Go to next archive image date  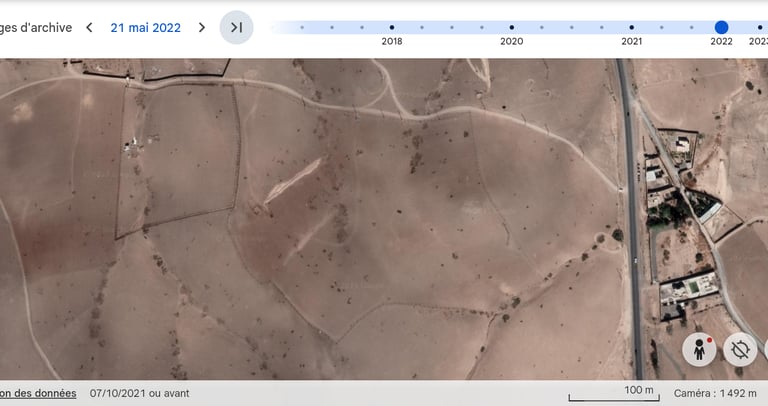point(202,27)
